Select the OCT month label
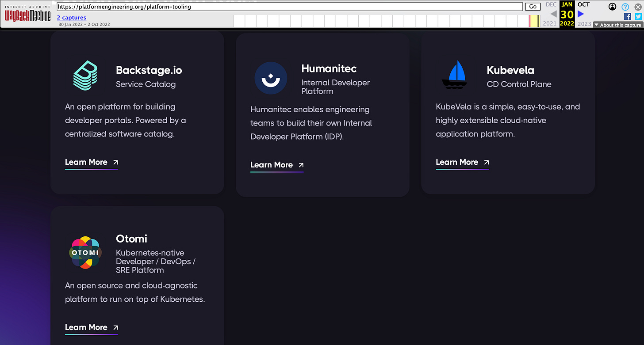Screen dimensions: 644x345 coord(583,4)
